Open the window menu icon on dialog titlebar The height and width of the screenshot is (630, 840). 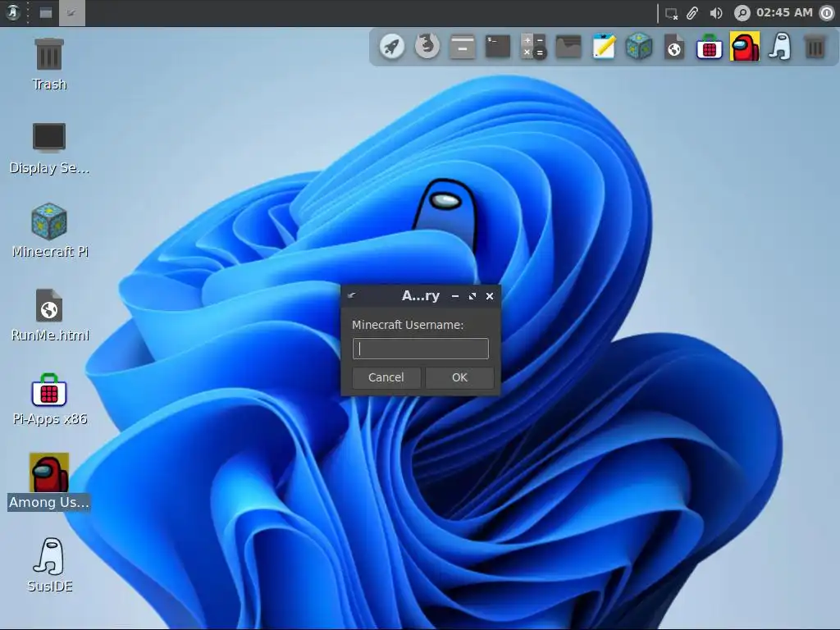coord(352,295)
